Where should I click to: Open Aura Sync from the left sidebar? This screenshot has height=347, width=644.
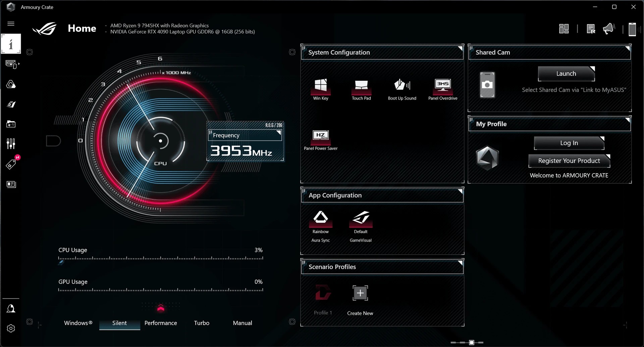coord(11,84)
